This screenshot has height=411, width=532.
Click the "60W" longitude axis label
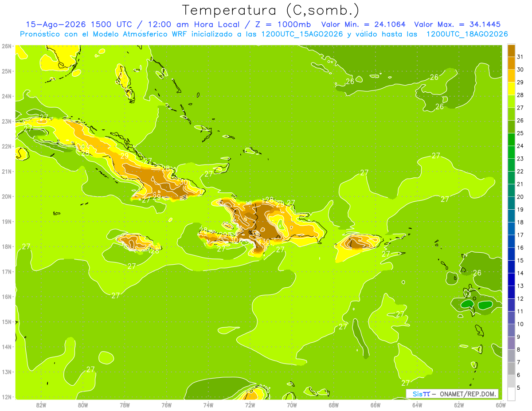[x=501, y=405]
